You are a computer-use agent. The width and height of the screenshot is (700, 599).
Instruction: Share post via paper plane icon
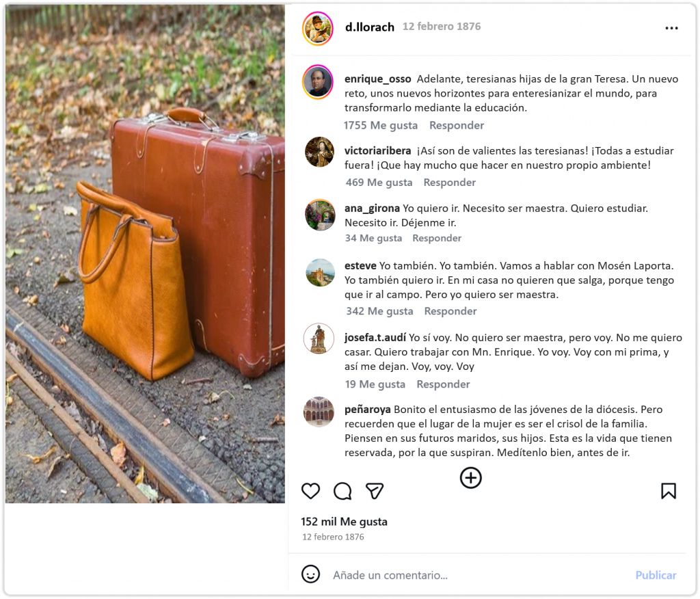point(375,491)
